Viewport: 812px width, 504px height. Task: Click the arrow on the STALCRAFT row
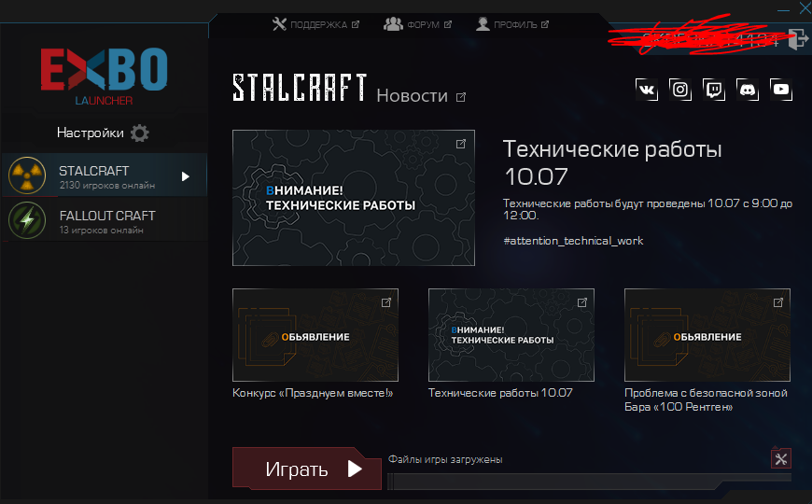click(x=186, y=176)
